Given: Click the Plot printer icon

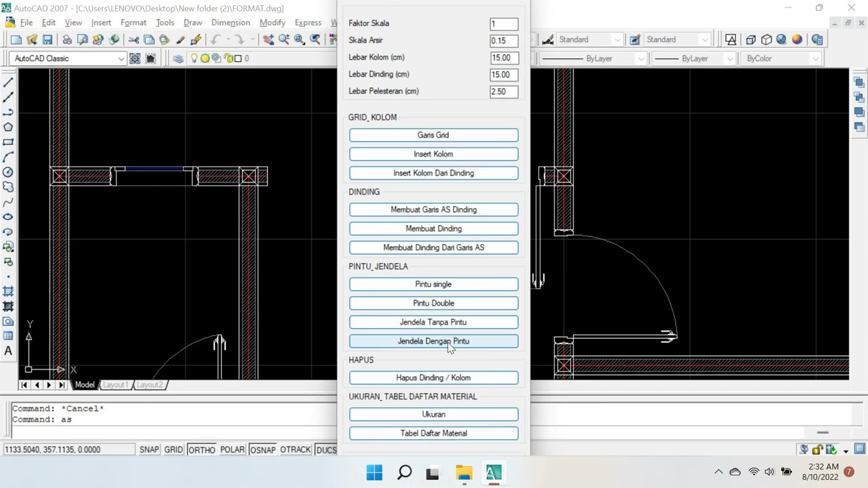Looking at the screenshot, I should [67, 40].
